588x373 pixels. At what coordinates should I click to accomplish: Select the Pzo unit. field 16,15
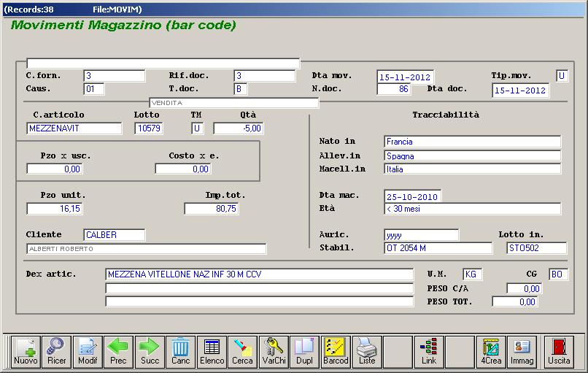tap(55, 209)
